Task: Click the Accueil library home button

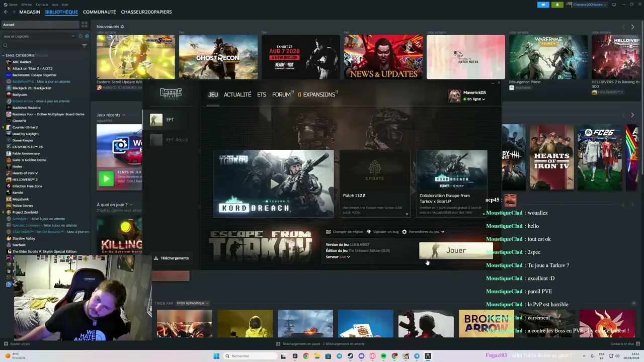Action: click(40, 25)
